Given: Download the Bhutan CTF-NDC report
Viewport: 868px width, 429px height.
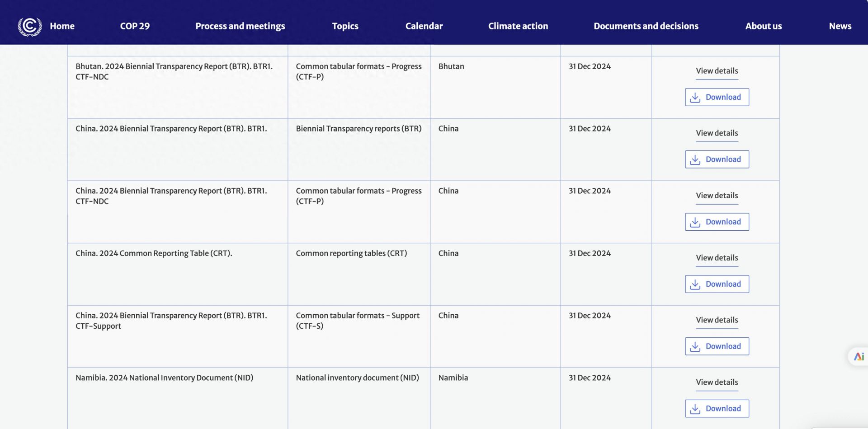Looking at the screenshot, I should 717,97.
